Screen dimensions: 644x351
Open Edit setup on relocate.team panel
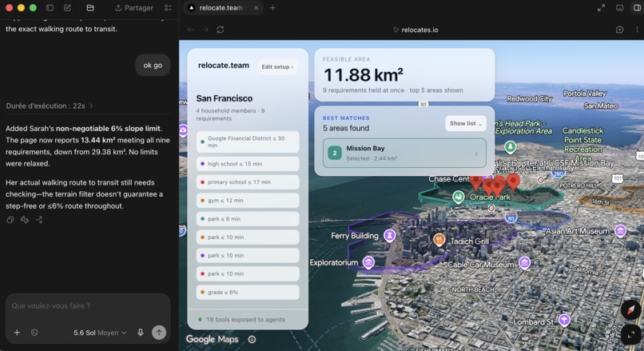coord(277,66)
